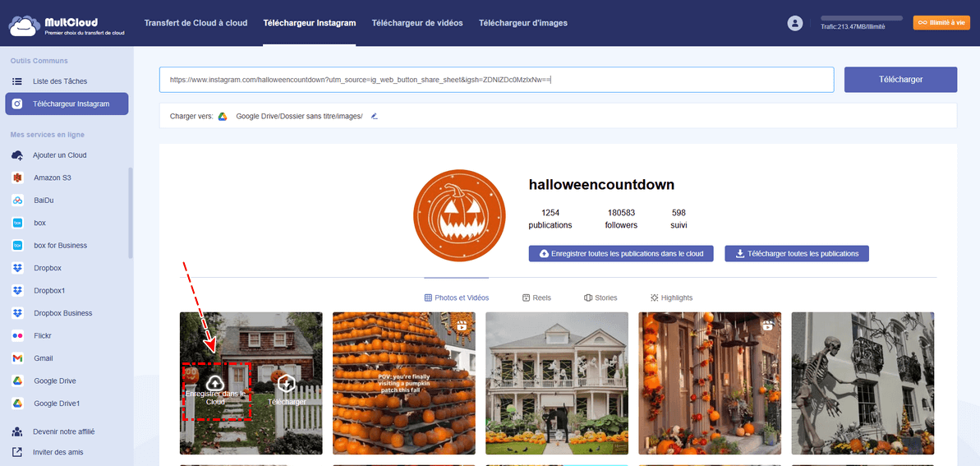Click the 1254 publications count
The image size is (980, 466).
pyautogui.click(x=550, y=219)
